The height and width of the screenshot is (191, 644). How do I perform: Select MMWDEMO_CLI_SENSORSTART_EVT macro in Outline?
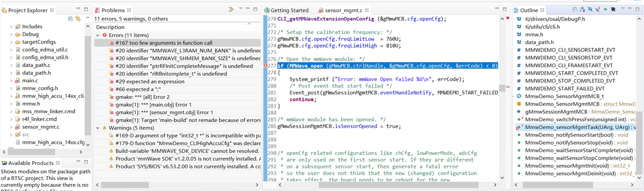(570, 50)
